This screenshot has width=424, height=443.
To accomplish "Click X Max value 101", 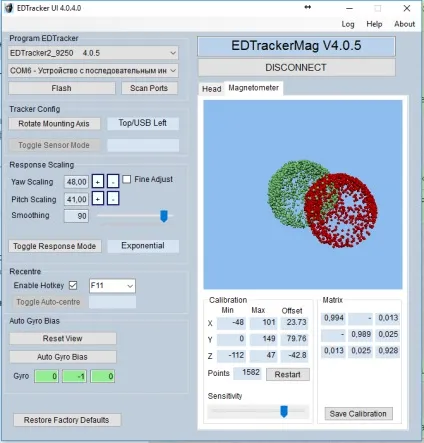I will coord(263,323).
